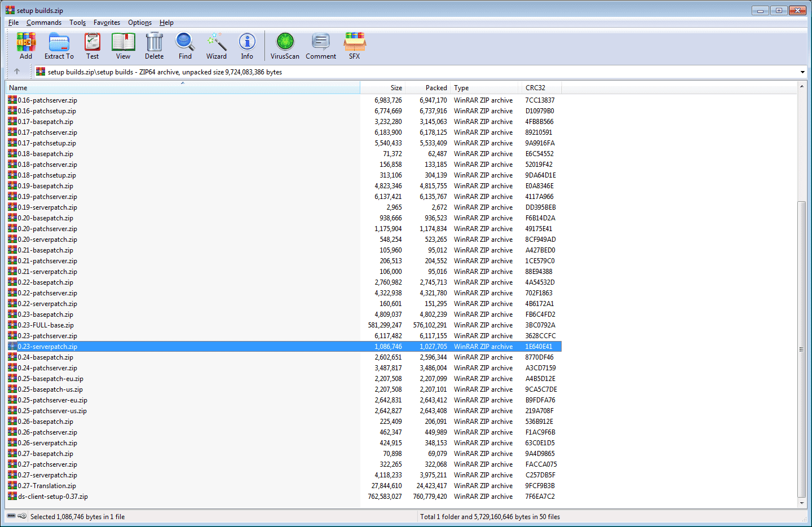Sort by the Type column header
Screen dimensions: 812x527
point(484,87)
